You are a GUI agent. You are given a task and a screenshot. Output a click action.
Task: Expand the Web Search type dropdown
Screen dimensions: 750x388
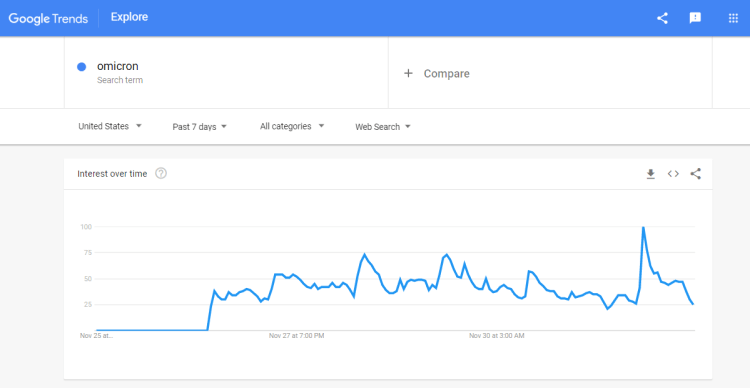(383, 127)
